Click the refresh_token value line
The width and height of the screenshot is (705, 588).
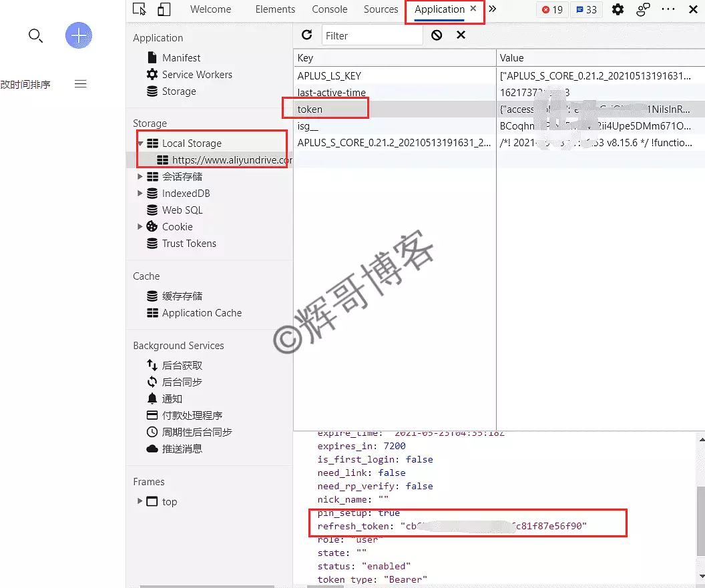pos(452,527)
